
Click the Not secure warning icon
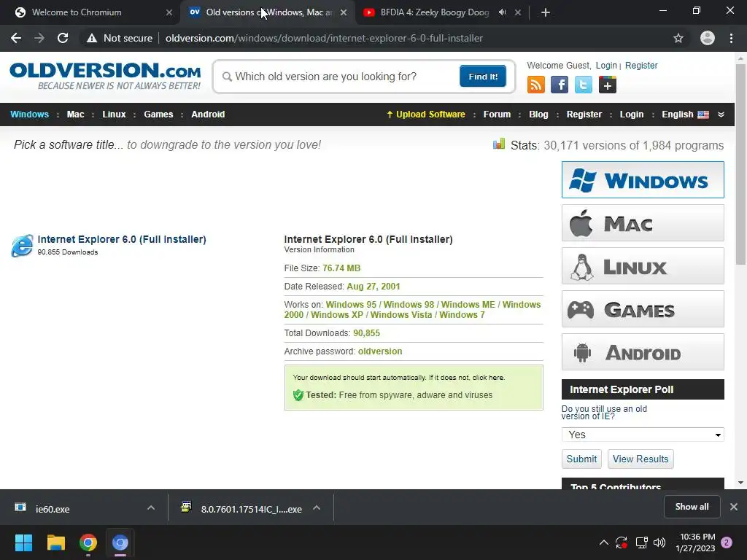pyautogui.click(x=91, y=38)
